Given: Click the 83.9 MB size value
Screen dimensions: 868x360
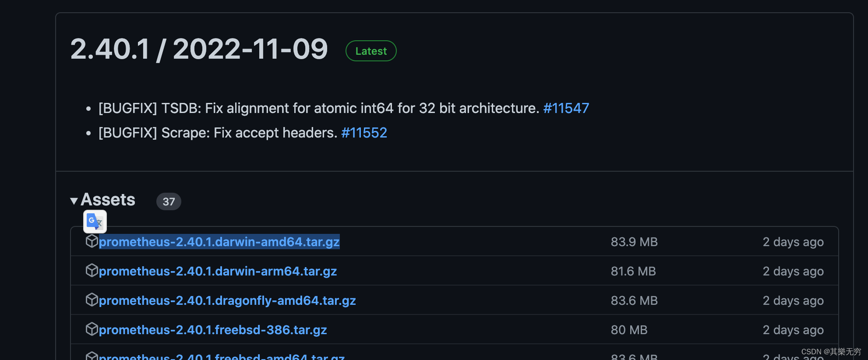Looking at the screenshot, I should (634, 242).
